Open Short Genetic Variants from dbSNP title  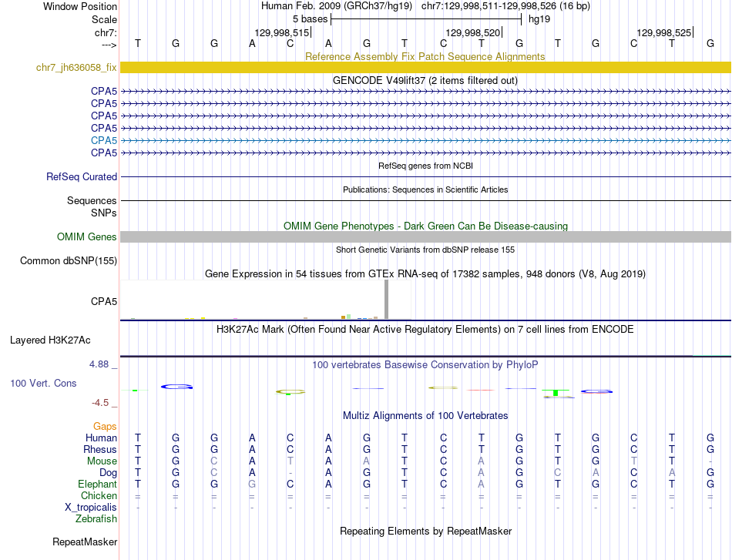point(425,250)
